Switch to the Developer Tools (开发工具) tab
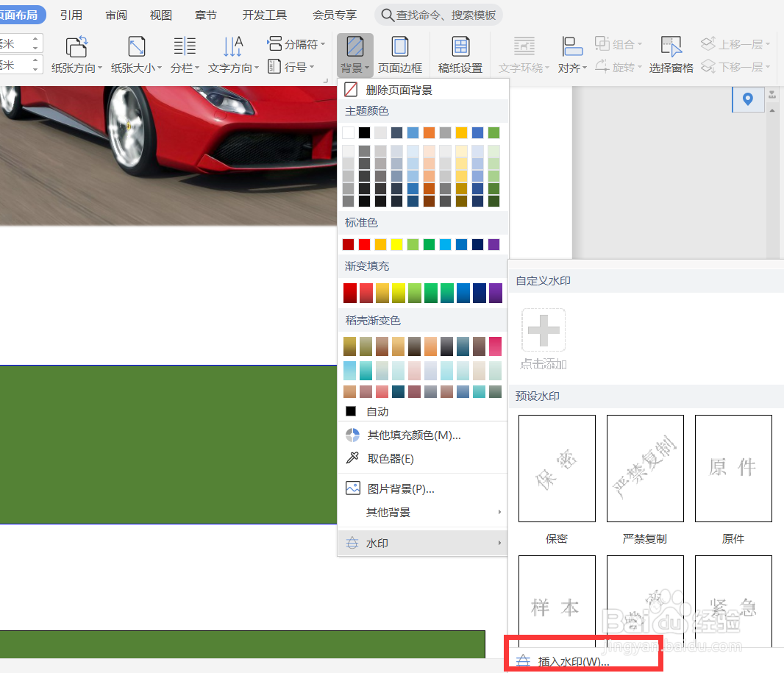 tap(265, 15)
